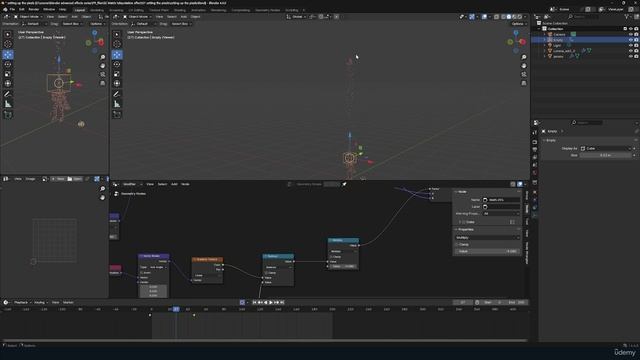The width and height of the screenshot is (640, 360).
Task: Select the Rotate tool in left viewport
Action: point(8,64)
